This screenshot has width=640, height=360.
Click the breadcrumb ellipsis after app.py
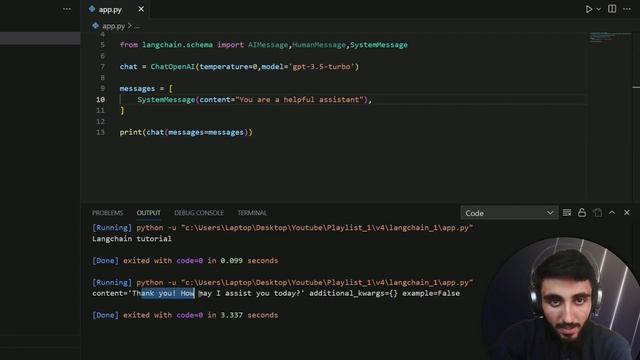[137, 27]
